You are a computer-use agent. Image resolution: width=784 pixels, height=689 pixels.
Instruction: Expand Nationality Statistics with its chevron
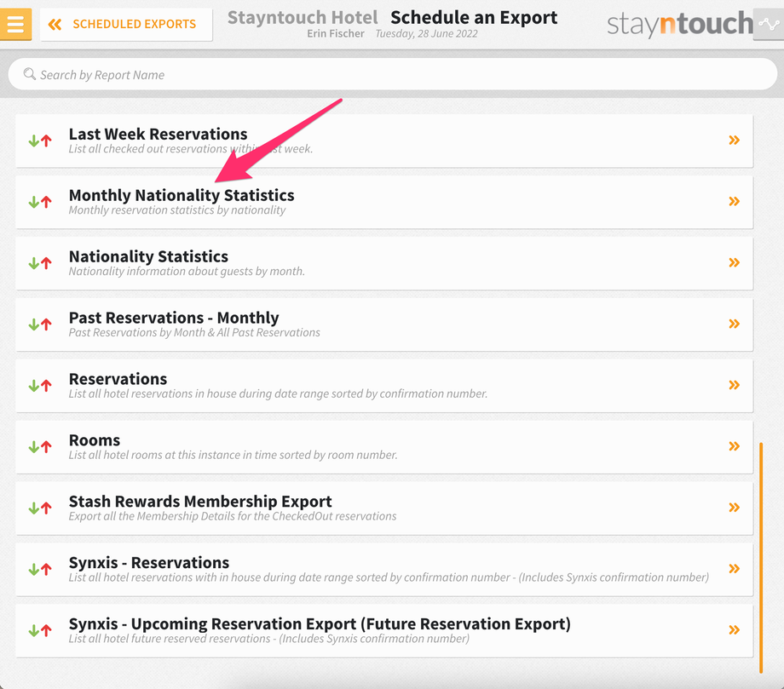point(734,263)
